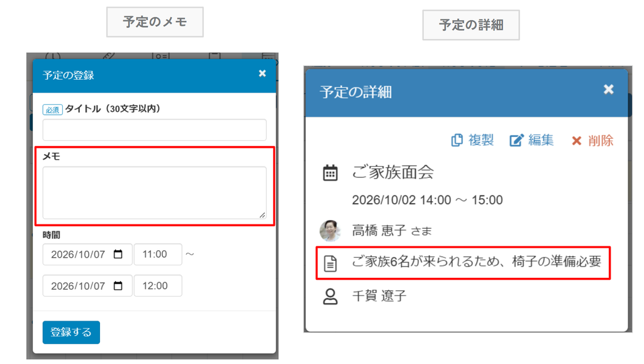Screen dimensions: 644x364
Task: Click the 予定の登録 dialog title
Action: coord(68,75)
